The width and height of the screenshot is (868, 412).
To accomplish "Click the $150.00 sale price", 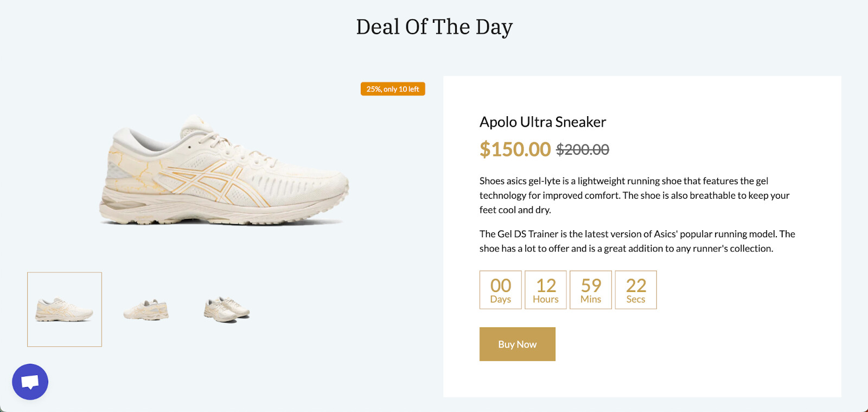I will (515, 149).
